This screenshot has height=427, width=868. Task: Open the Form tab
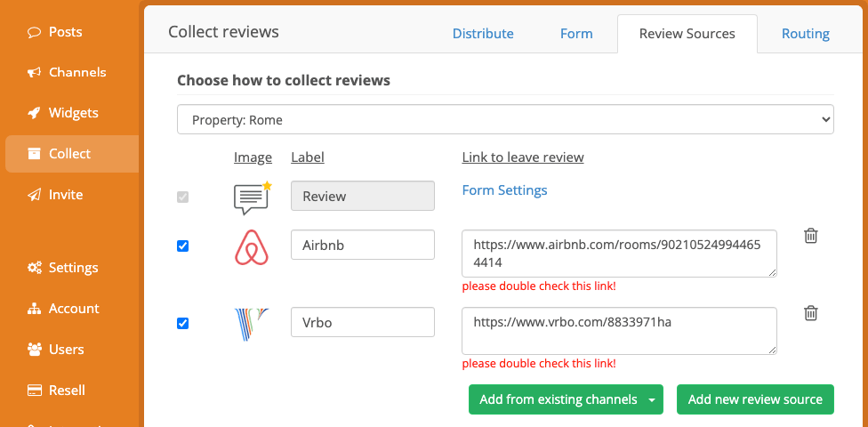(576, 34)
